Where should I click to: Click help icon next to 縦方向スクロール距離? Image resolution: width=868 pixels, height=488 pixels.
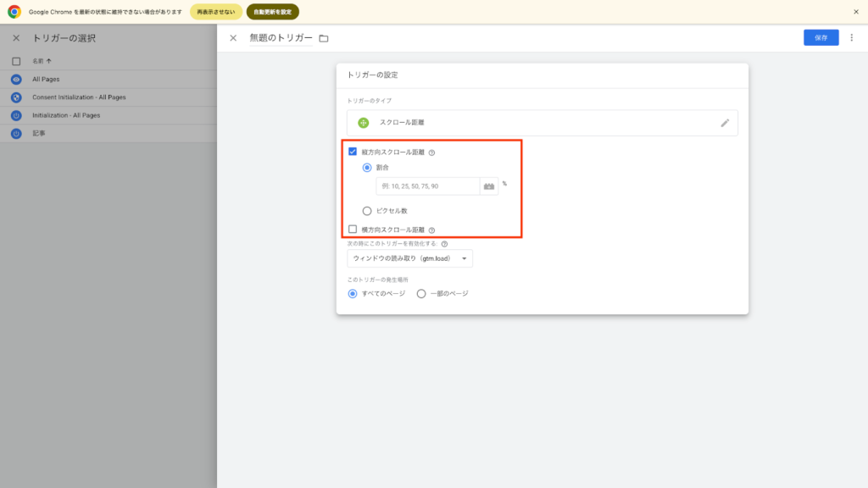pyautogui.click(x=431, y=152)
